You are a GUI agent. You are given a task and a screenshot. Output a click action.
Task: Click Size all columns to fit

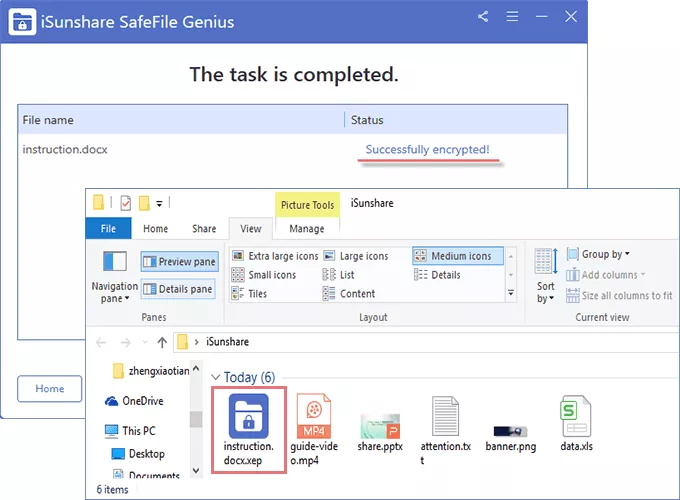[x=619, y=296]
